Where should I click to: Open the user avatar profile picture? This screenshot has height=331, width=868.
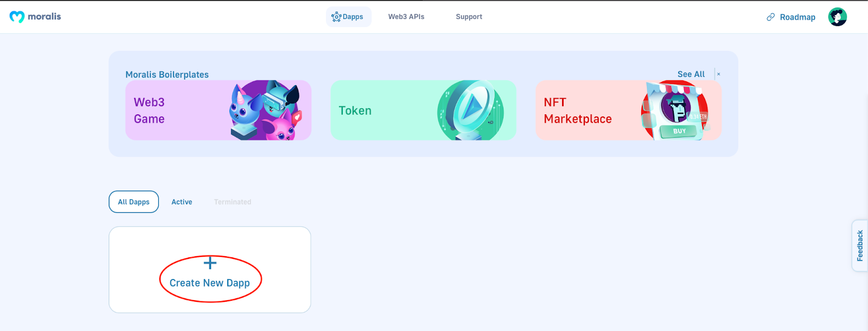click(x=837, y=17)
